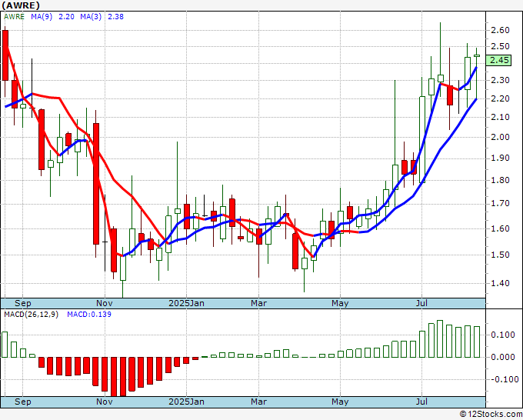The height and width of the screenshot is (420, 523).
Task: Click the 1.50 price axis label
Action: [x=500, y=255]
